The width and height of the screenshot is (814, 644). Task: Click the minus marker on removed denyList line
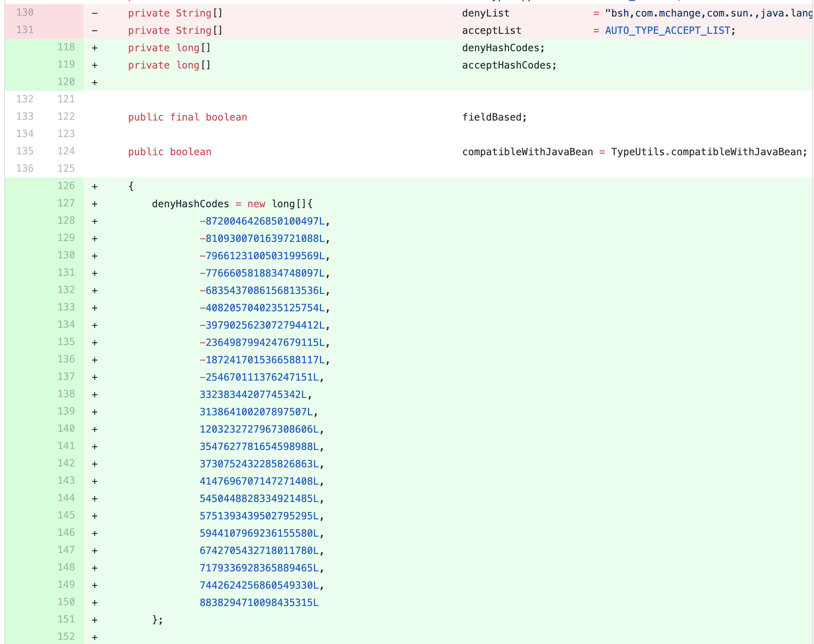[x=95, y=13]
